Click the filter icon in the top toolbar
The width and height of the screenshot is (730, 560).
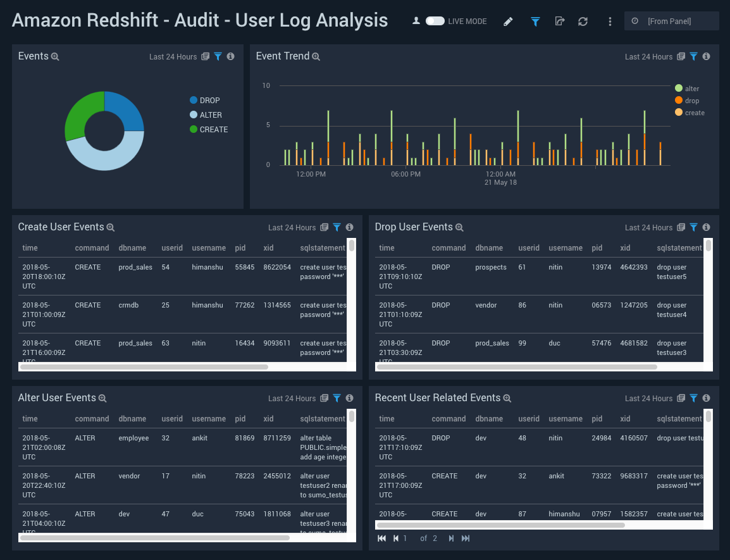coord(535,21)
